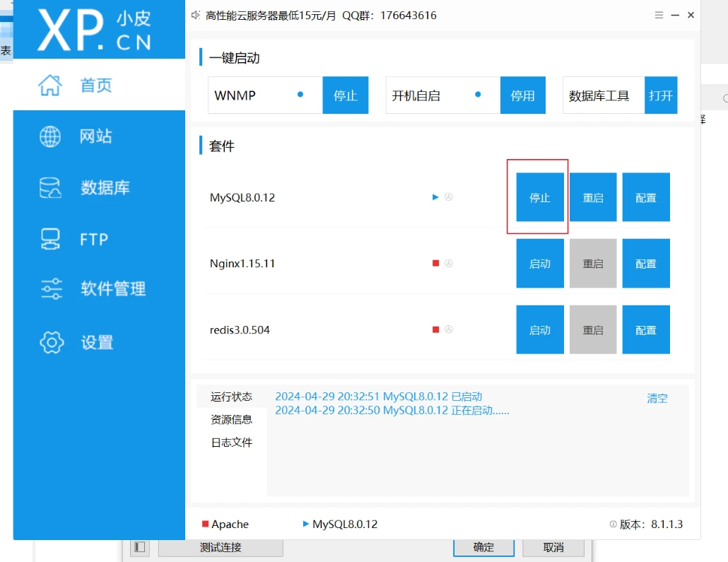Viewport: 728px width, 562px height.
Task: Click the redis3.0.504 stopped red indicator
Action: [x=435, y=329]
